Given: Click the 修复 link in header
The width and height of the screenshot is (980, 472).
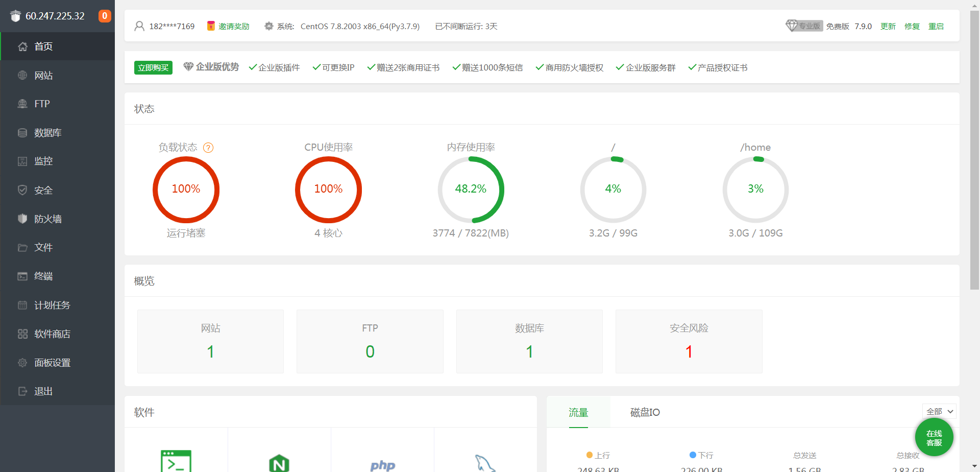Looking at the screenshot, I should click(x=912, y=26).
